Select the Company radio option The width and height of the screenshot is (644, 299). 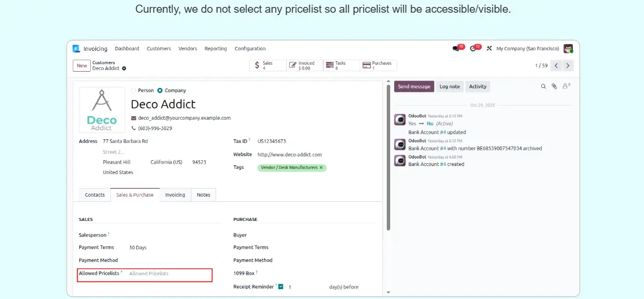click(x=160, y=90)
